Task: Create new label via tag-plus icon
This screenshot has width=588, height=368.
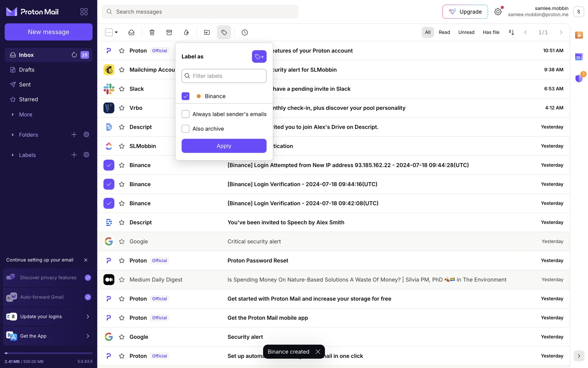Action: [x=259, y=56]
